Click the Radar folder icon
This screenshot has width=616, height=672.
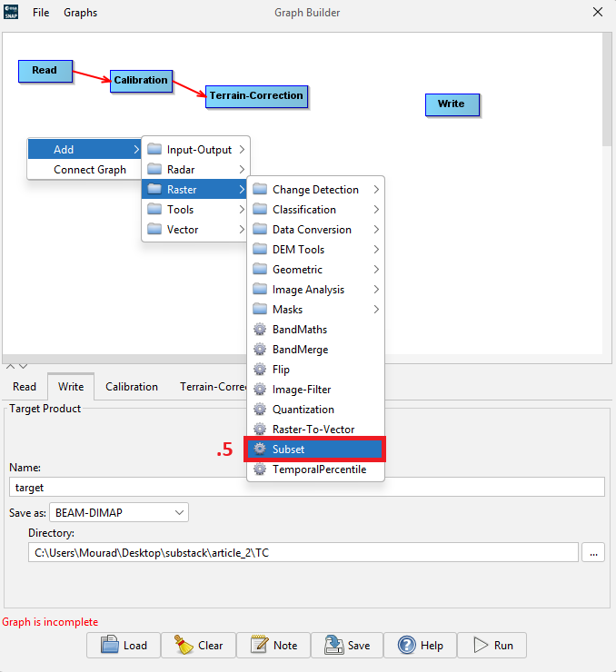click(154, 169)
